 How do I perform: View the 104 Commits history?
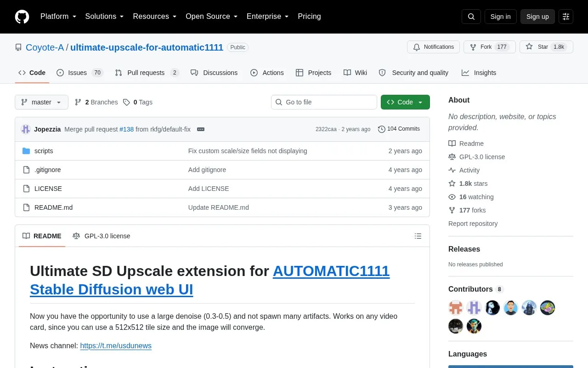(399, 129)
